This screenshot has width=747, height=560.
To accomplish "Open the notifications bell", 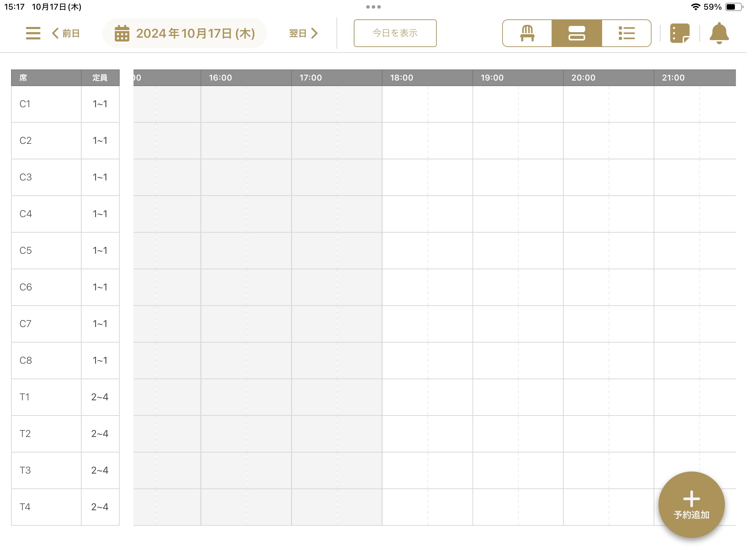I will pyautogui.click(x=719, y=33).
